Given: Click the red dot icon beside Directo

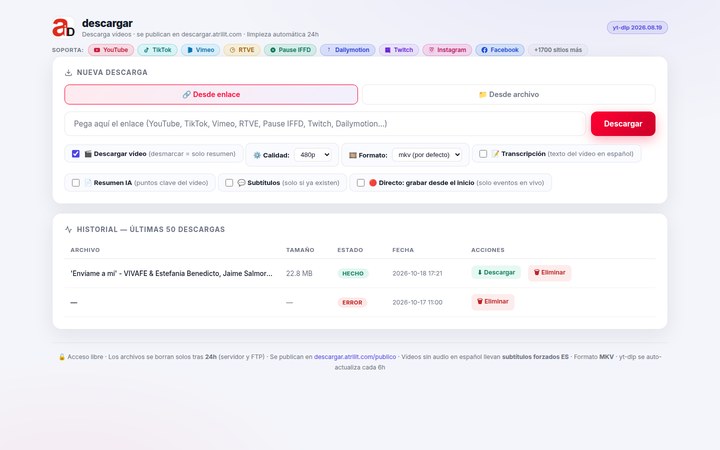Looking at the screenshot, I should [x=373, y=183].
